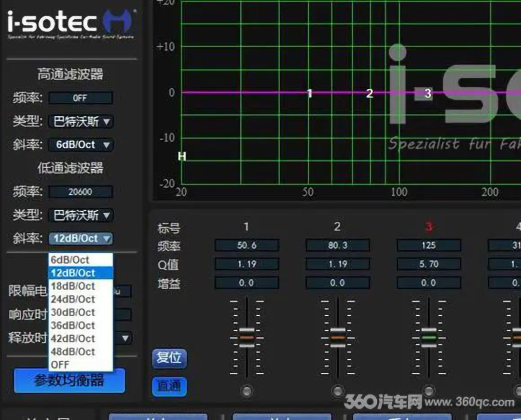Click band 2 增益 field 0.0

338,283
